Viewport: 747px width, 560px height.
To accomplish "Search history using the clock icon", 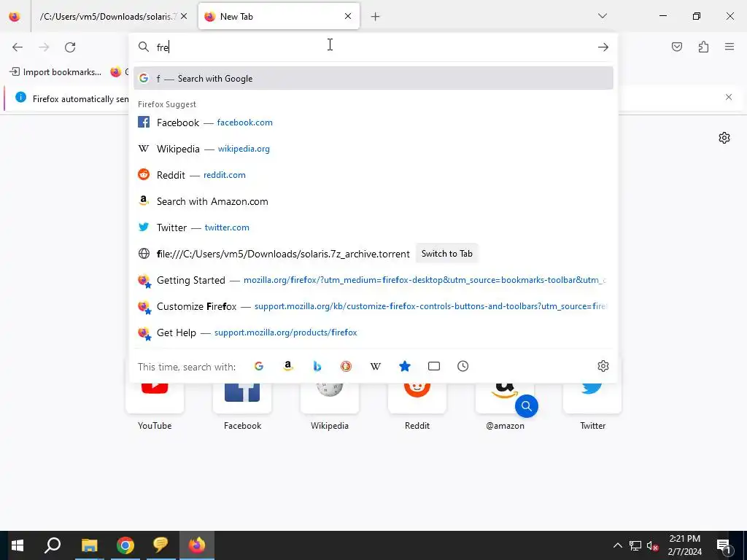I will 463,366.
